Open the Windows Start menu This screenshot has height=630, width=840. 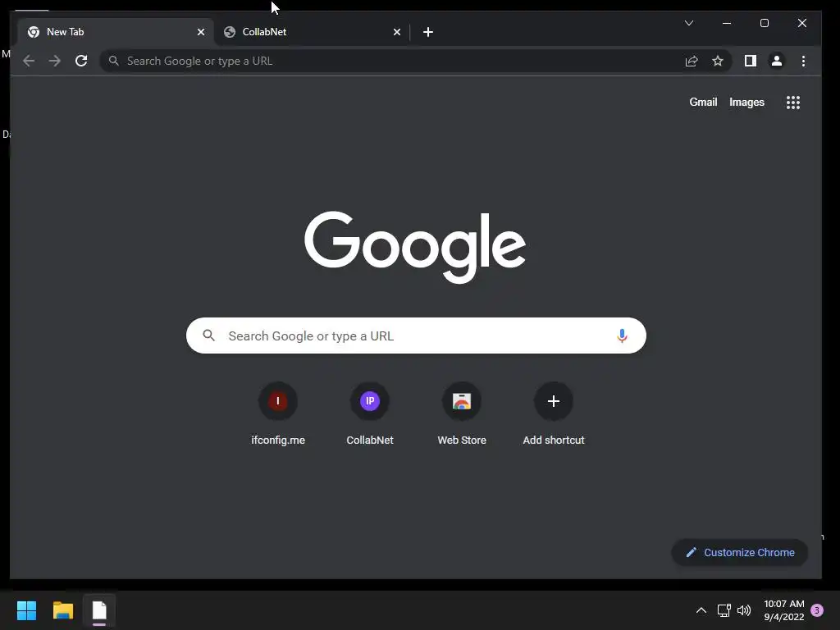click(x=26, y=610)
